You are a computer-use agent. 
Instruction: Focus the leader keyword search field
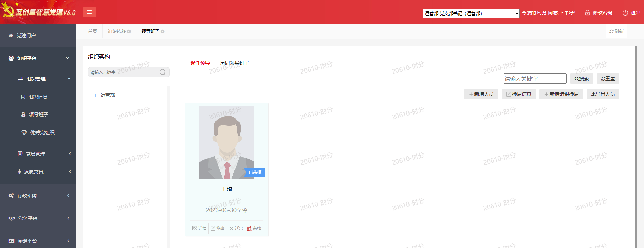[535, 79]
